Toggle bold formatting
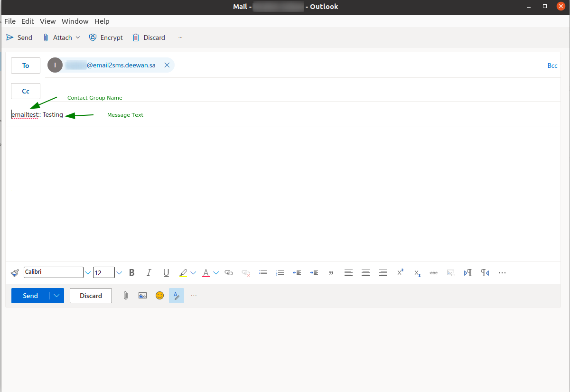The width and height of the screenshot is (570, 392). click(132, 273)
